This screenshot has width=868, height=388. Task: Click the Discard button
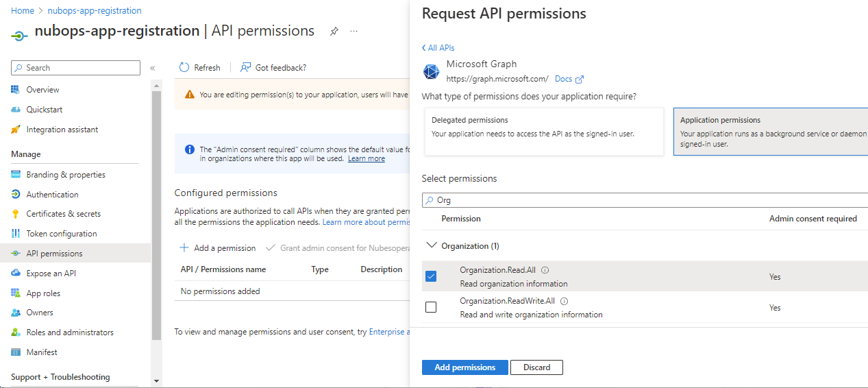[536, 367]
